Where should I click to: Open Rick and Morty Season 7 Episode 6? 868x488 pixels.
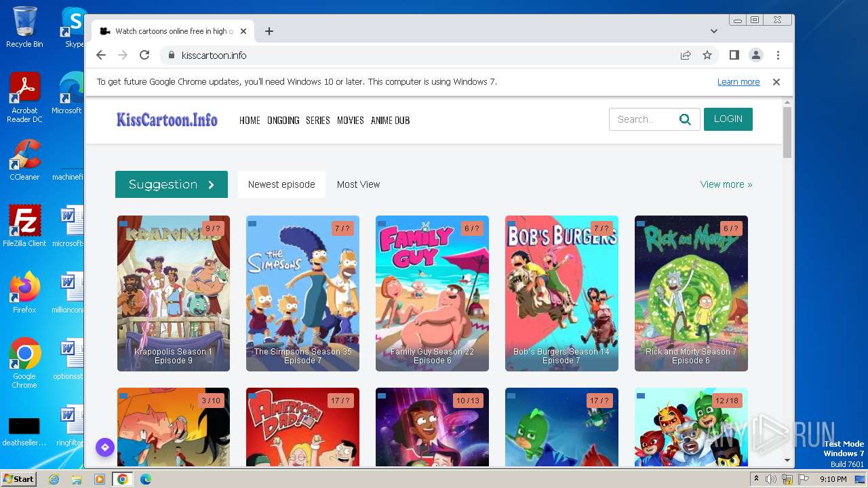coord(691,293)
